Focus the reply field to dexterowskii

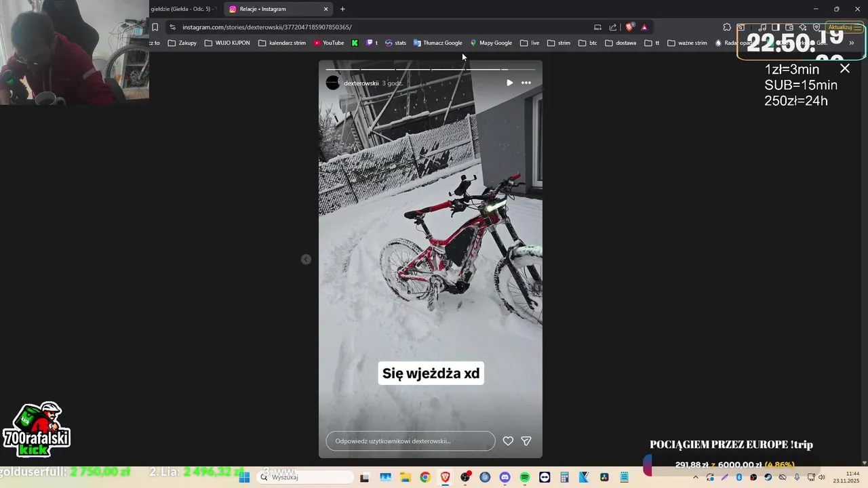click(x=410, y=441)
